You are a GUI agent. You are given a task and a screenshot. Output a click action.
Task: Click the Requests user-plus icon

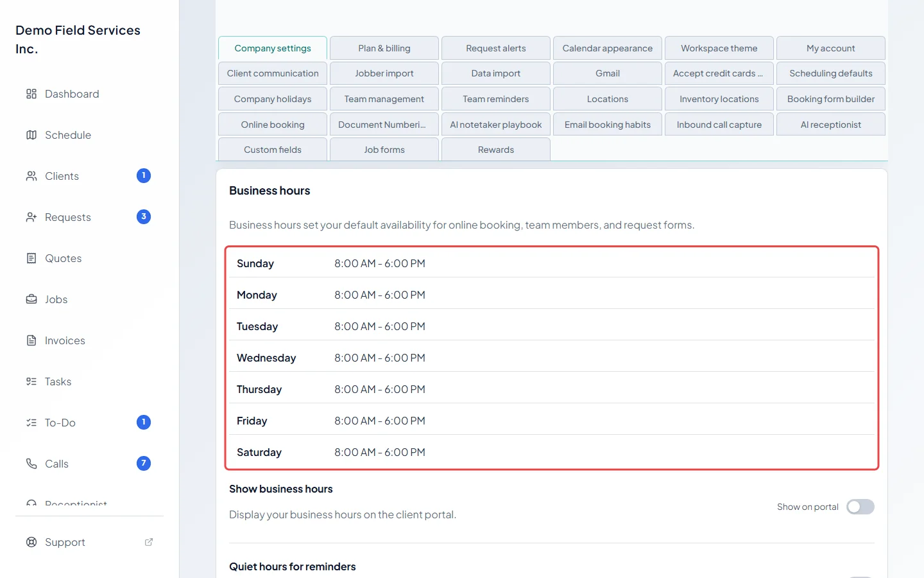coord(31,217)
